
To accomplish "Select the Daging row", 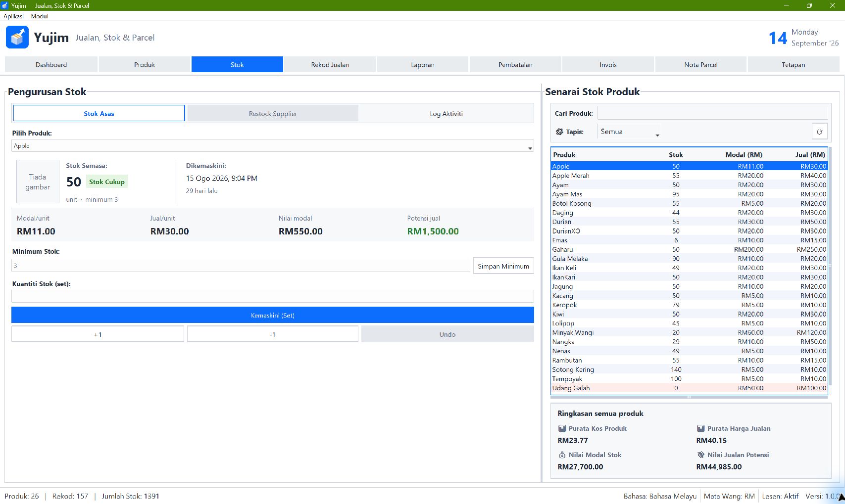I will 689,213.
